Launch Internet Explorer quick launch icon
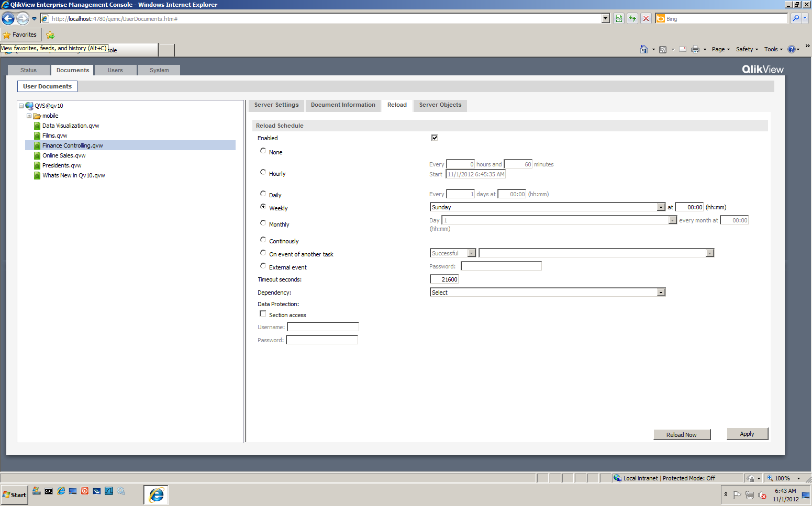Screen dimensions: 812x506 (61, 491)
